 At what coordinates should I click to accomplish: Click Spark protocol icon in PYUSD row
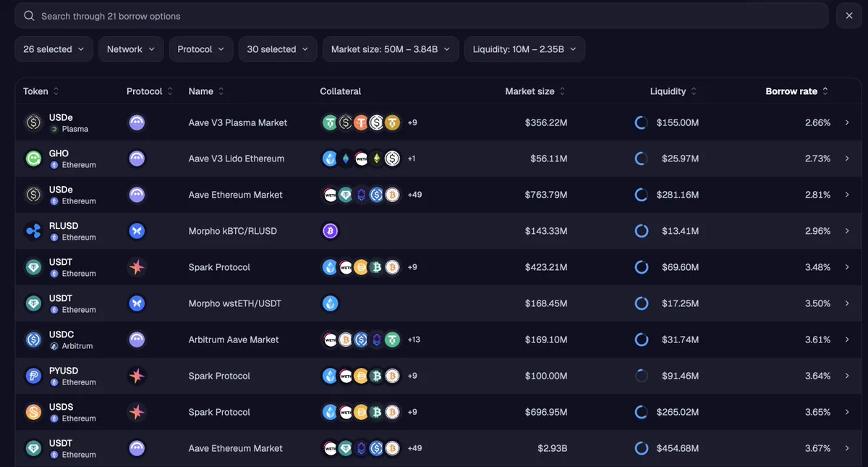click(x=137, y=376)
